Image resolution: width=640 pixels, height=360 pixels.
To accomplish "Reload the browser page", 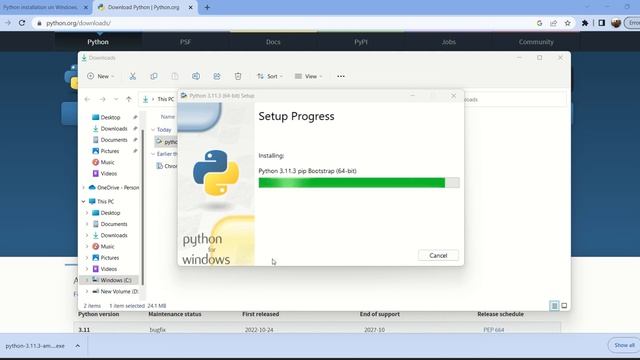I will click(x=22, y=23).
